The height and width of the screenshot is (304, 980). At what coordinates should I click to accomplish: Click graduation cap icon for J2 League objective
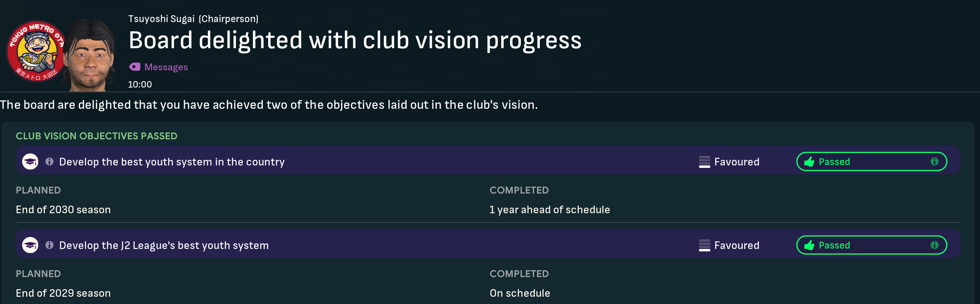pos(30,245)
